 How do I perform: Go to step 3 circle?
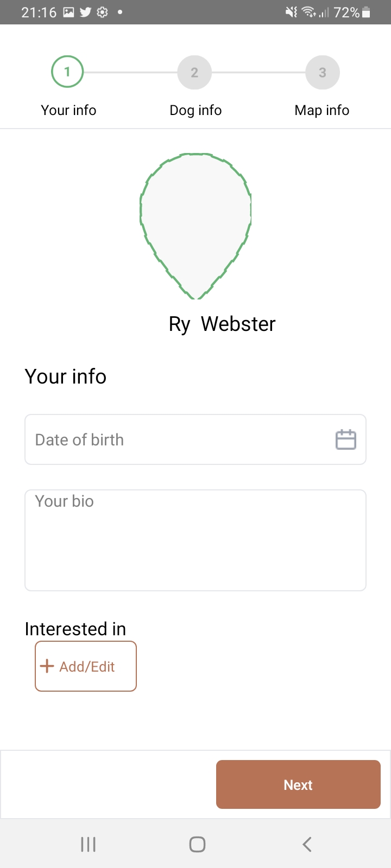click(323, 72)
